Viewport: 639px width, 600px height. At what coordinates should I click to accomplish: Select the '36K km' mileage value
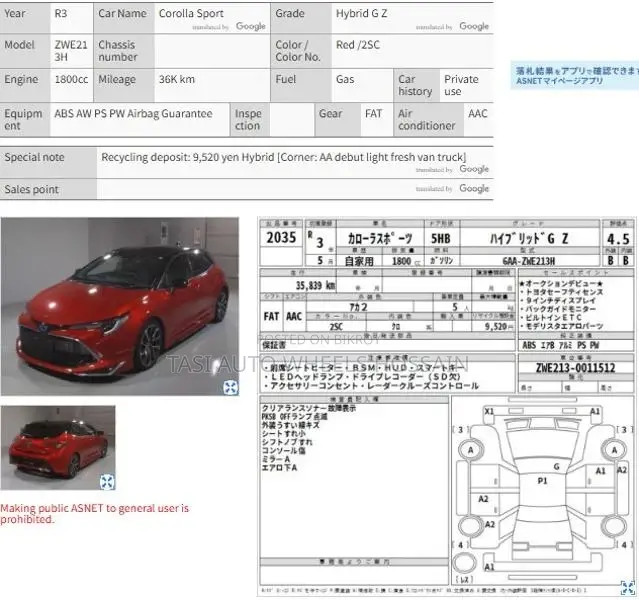pos(176,79)
